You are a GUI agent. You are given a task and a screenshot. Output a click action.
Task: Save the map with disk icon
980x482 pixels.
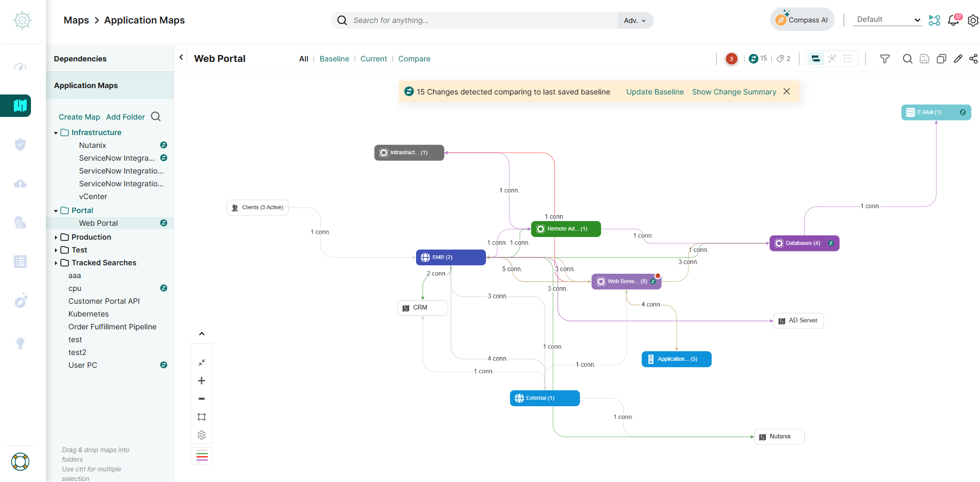point(924,59)
